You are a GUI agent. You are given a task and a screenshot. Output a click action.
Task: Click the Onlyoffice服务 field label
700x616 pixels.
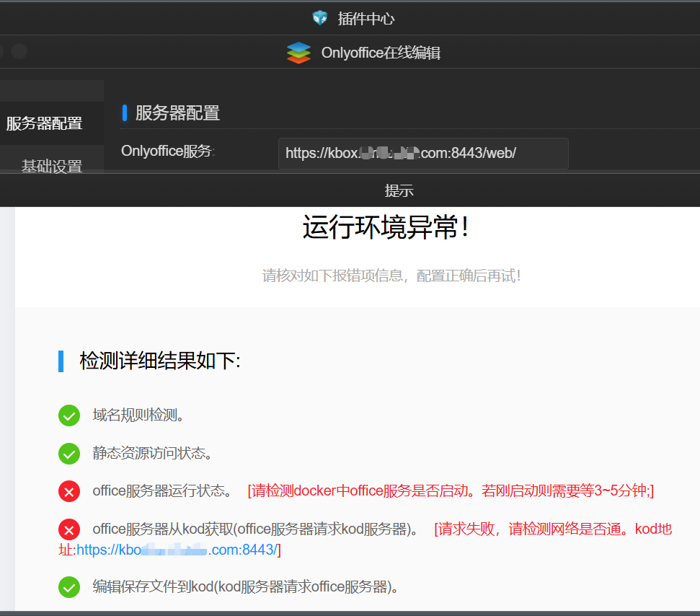[168, 151]
